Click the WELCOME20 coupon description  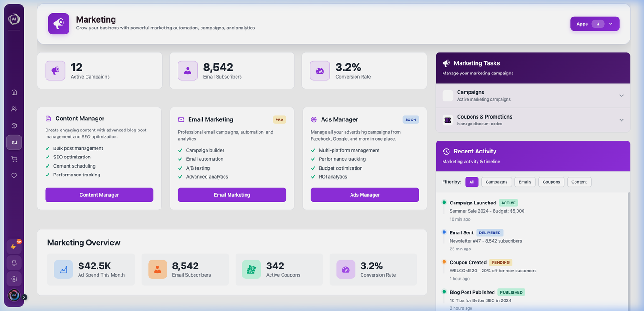pyautogui.click(x=493, y=271)
